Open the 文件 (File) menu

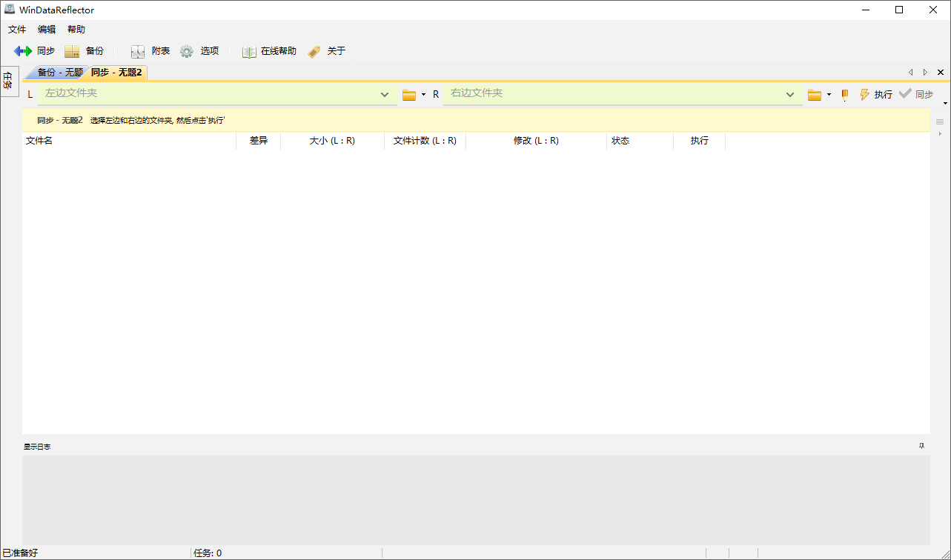17,30
